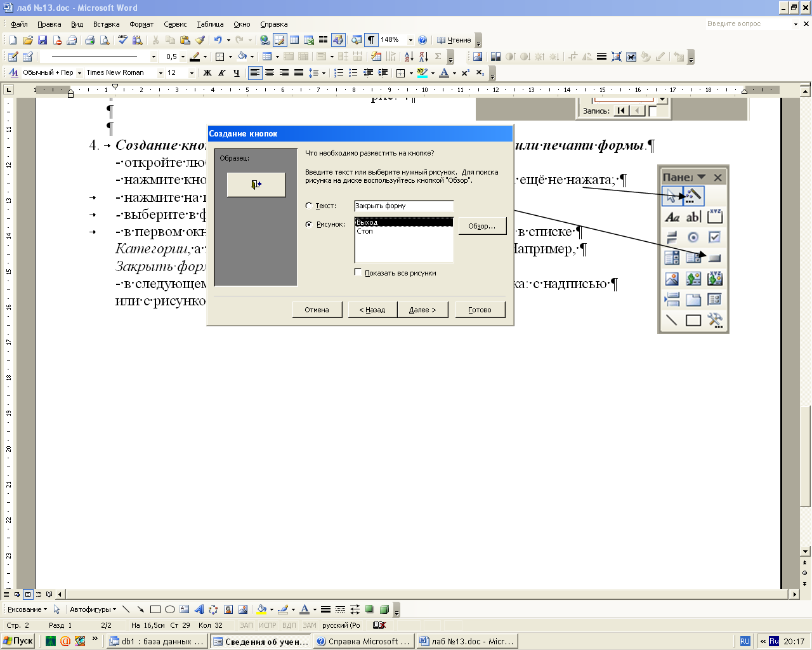Click the Обзор... button
This screenshot has width=812, height=650.
point(482,226)
